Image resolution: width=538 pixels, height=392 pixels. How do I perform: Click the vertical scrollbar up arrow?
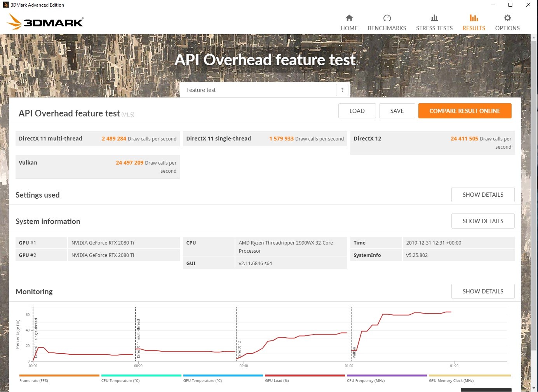pos(534,38)
